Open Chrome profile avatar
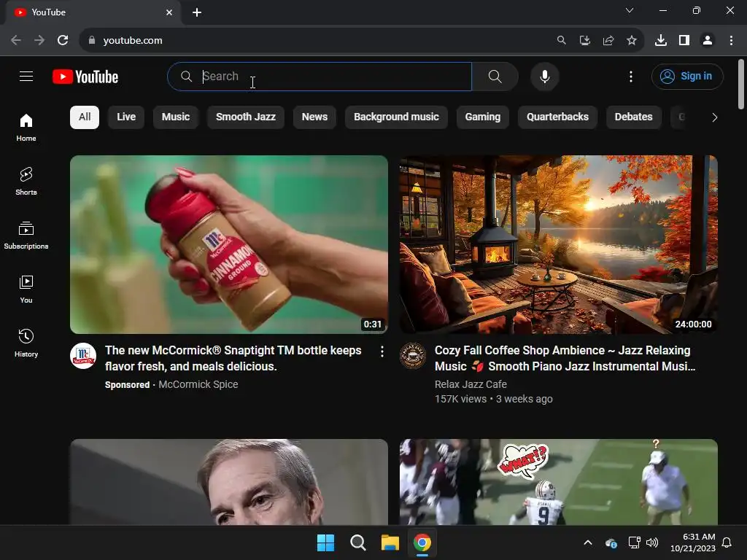747x560 pixels. pos(708,41)
